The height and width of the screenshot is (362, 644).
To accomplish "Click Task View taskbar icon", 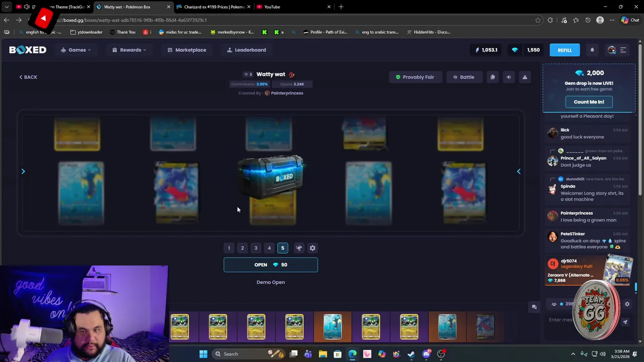I will (x=293, y=354).
